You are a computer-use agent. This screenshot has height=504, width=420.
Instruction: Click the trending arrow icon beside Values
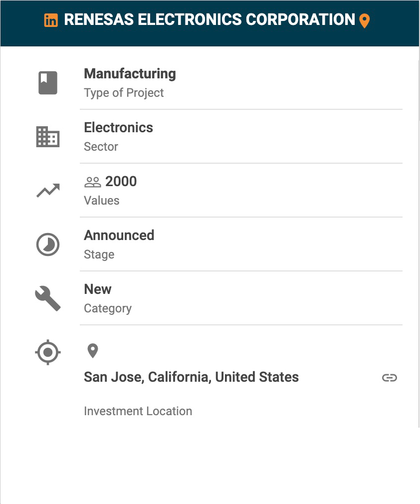pos(48,190)
